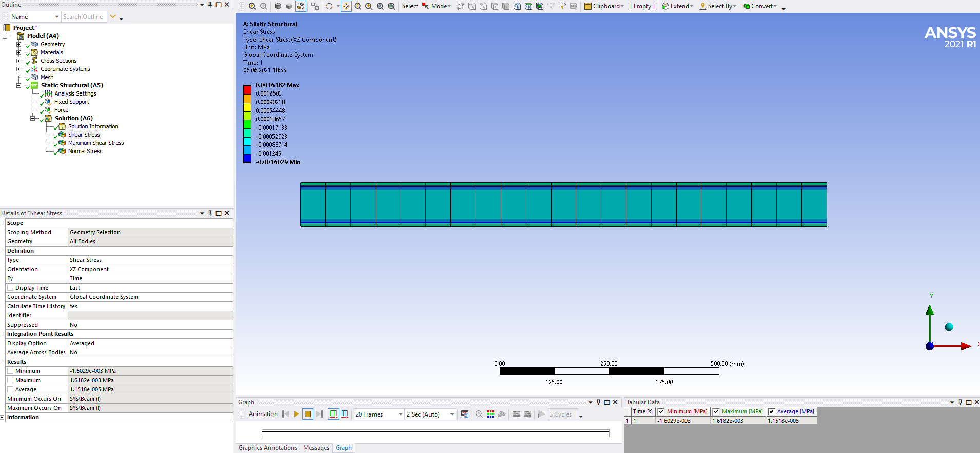Click the Rotate view tool icon
This screenshot has width=980, height=453.
329,6
